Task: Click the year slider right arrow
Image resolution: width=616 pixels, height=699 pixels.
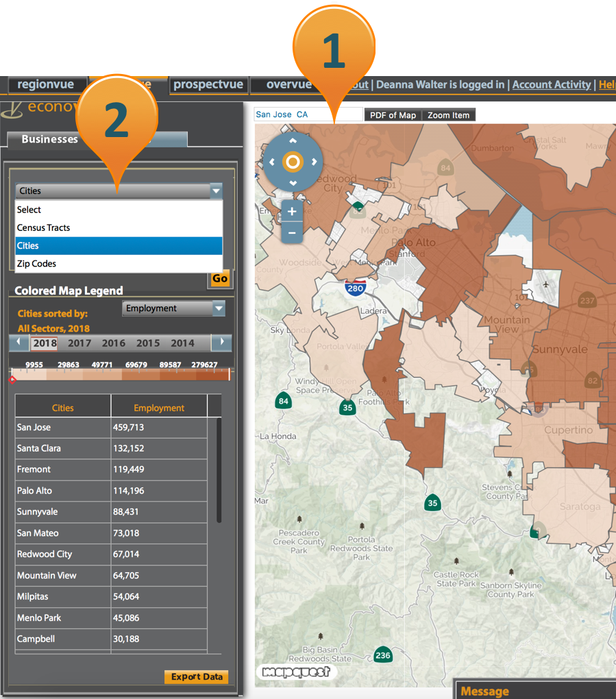Action: pos(222,343)
